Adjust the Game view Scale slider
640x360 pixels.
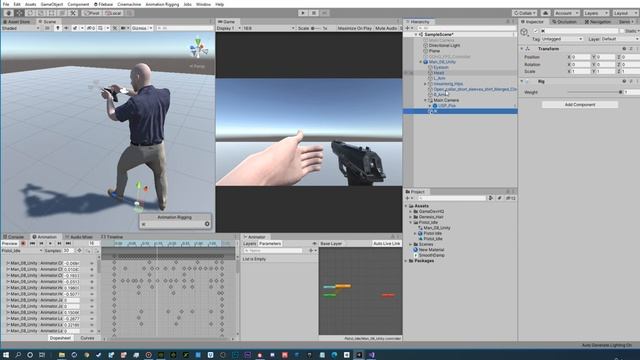point(316,28)
